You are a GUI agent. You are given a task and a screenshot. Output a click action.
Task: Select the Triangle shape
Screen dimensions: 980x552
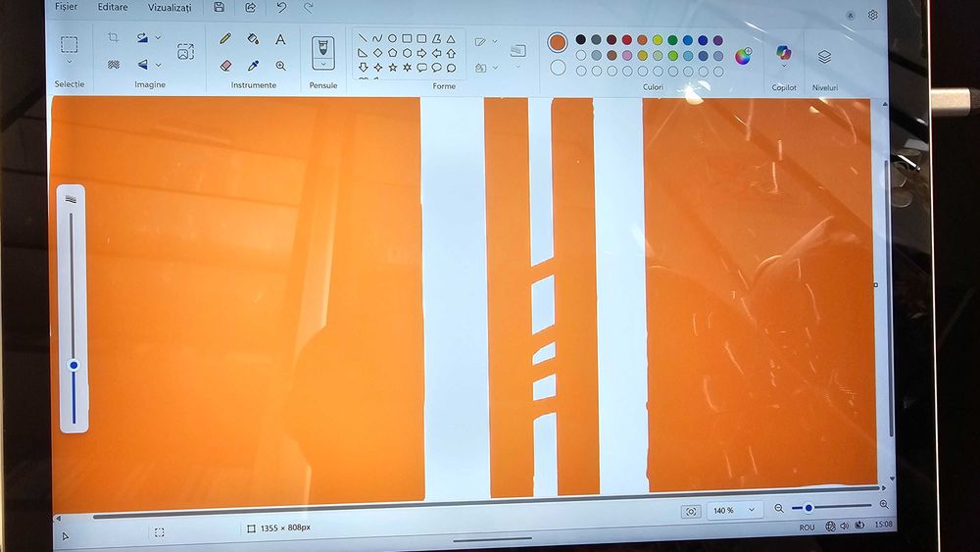point(451,39)
